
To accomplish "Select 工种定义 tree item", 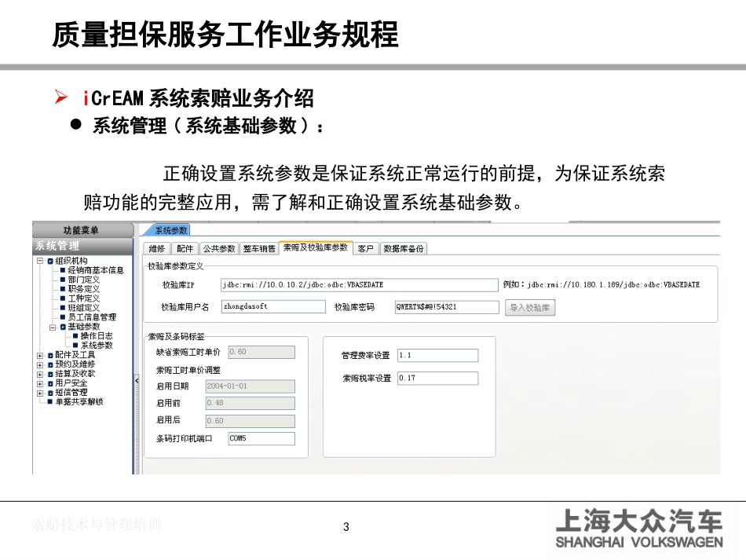I will click(x=84, y=298).
